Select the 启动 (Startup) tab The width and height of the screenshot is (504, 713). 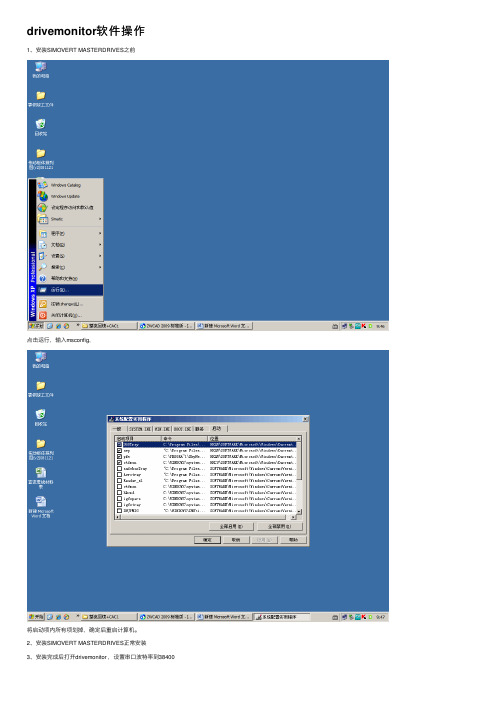coord(217,428)
